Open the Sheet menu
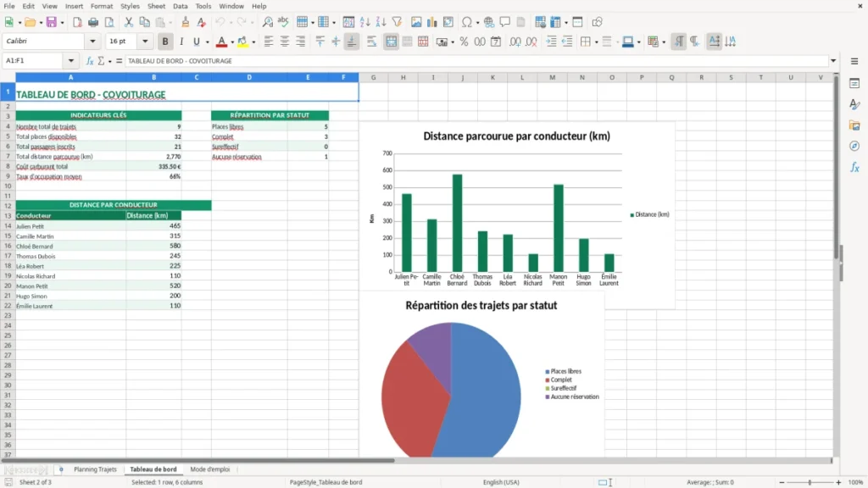868x488 pixels. point(156,6)
